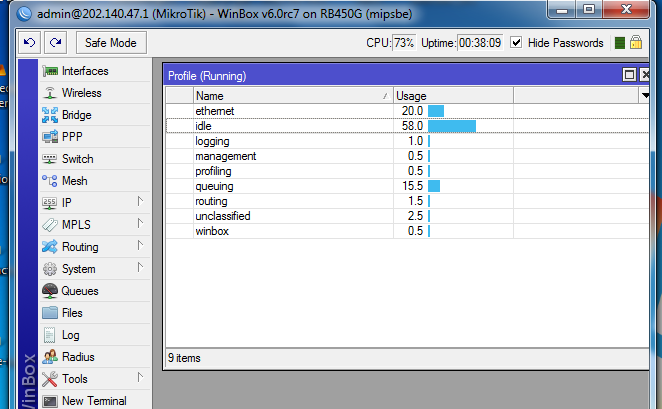Screen dimensions: 662x409
Task: Sort by the Usage column header
Action: coord(453,96)
